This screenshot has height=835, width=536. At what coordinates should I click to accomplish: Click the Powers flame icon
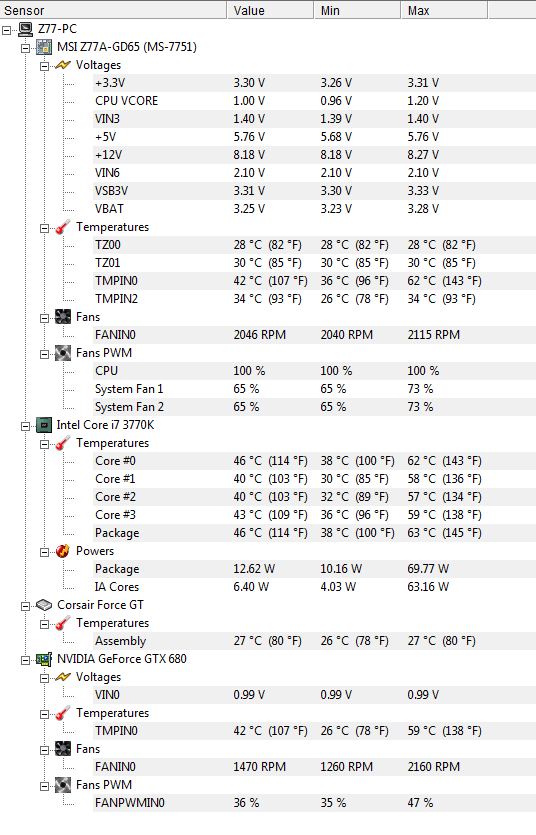point(63,551)
